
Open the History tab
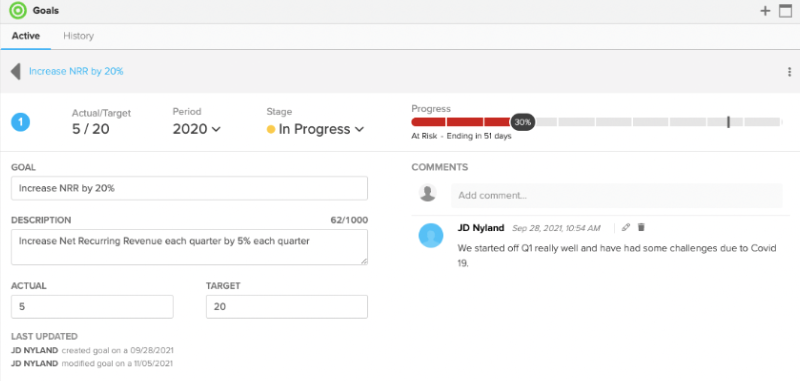(79, 36)
